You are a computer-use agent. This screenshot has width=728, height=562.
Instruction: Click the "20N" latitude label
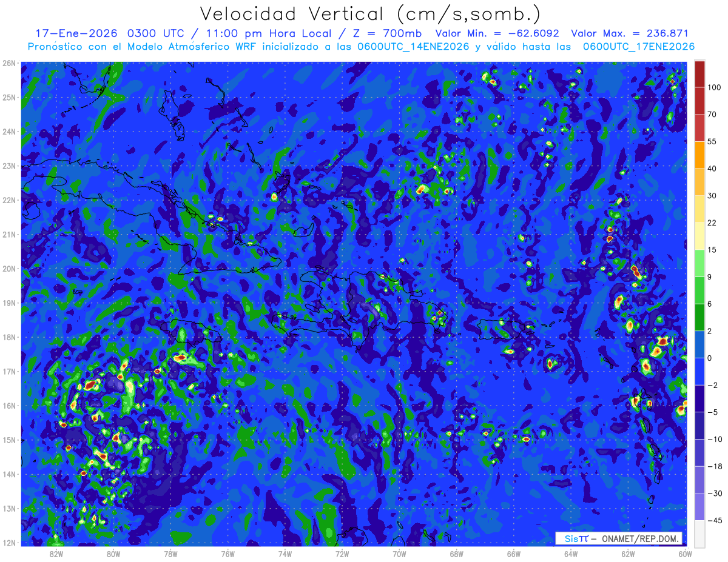pyautogui.click(x=9, y=269)
